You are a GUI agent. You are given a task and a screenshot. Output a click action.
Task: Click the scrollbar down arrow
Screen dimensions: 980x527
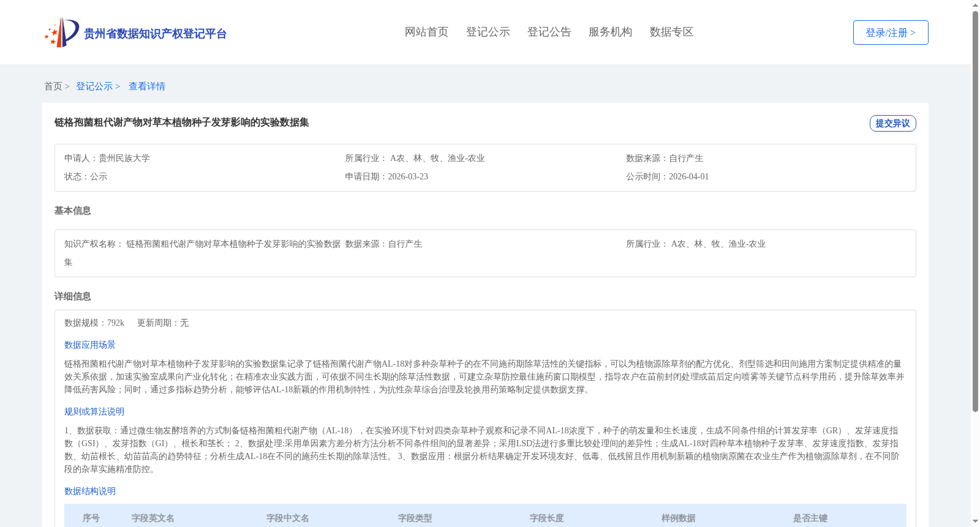pos(975,521)
